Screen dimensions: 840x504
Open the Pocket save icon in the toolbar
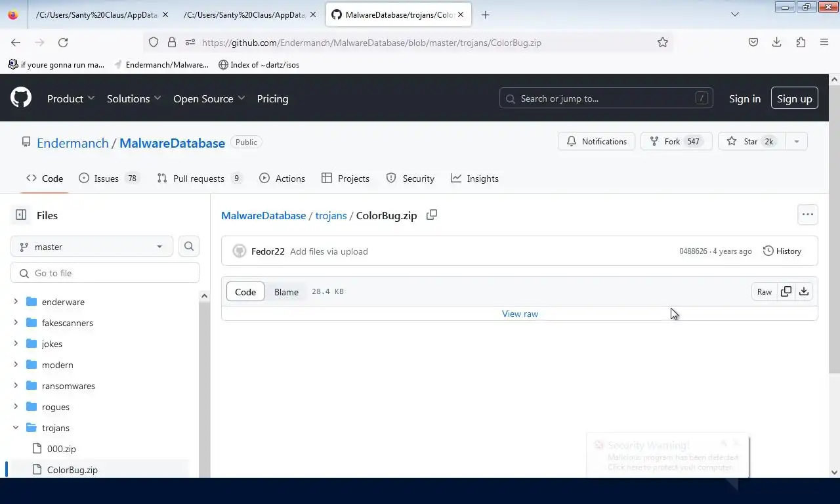click(x=753, y=42)
